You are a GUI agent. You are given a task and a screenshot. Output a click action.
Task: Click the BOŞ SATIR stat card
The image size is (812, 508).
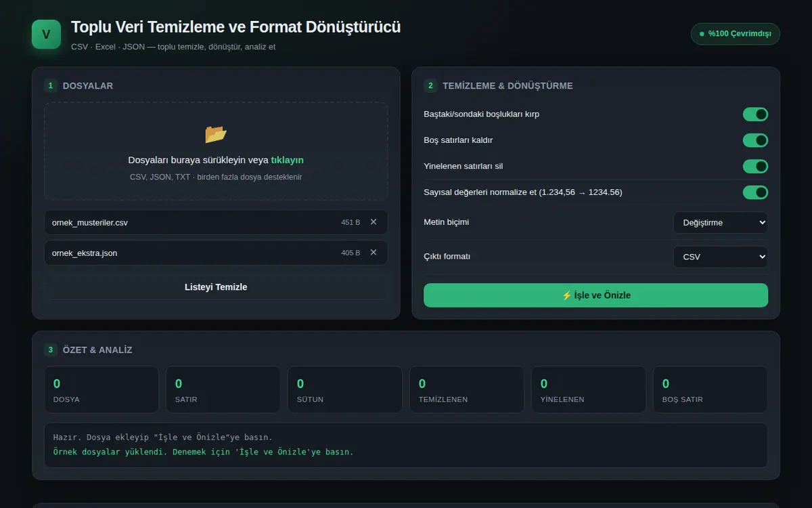click(x=710, y=389)
